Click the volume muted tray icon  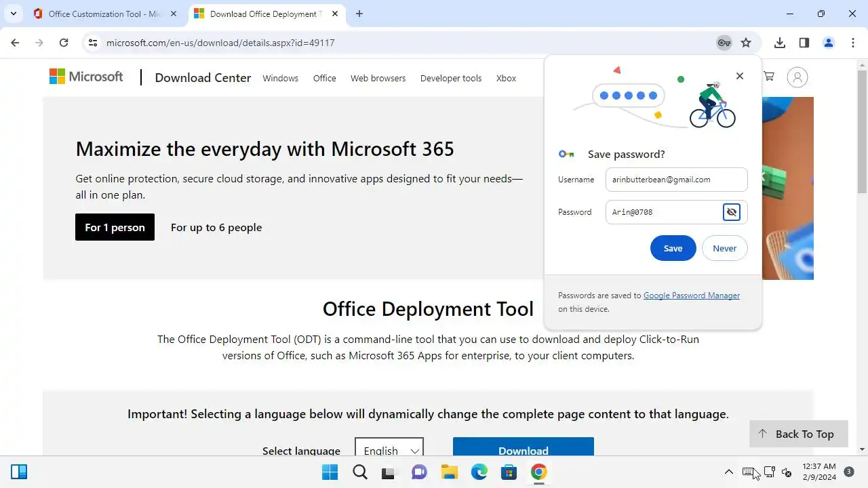click(787, 472)
